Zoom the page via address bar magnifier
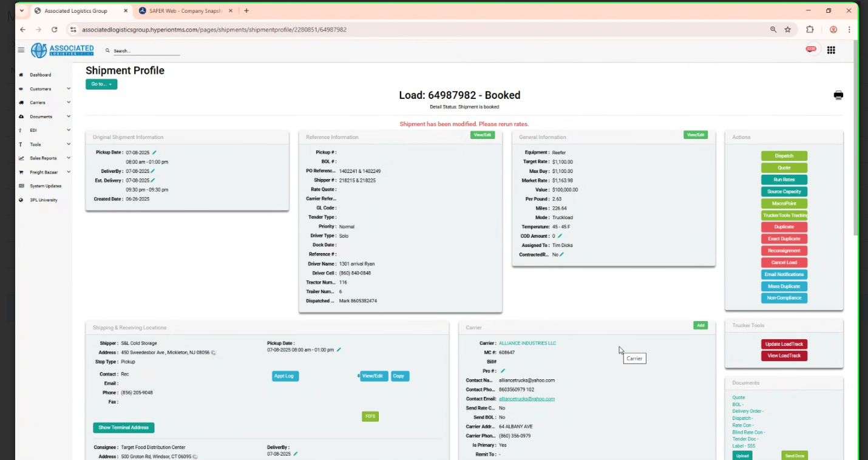The height and width of the screenshot is (460, 868). (773, 29)
